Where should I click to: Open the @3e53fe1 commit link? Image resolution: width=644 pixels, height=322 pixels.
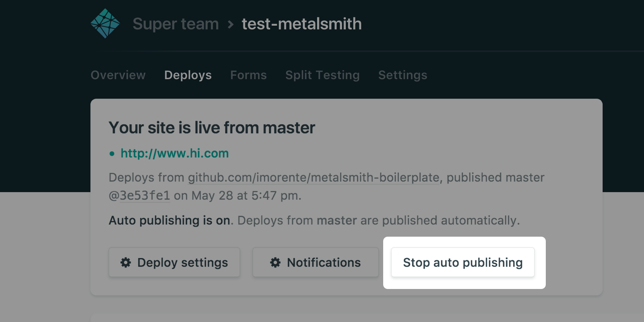(139, 196)
